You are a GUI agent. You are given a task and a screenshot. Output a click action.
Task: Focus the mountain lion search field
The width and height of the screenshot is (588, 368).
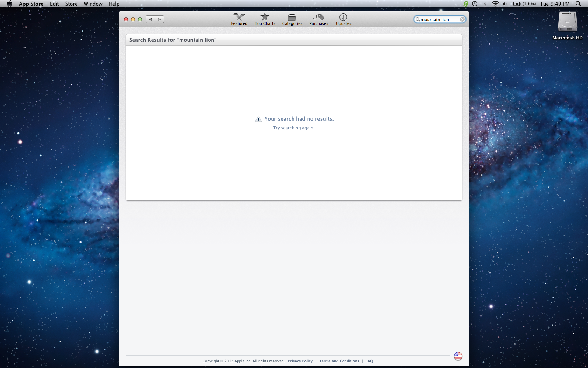click(x=440, y=19)
